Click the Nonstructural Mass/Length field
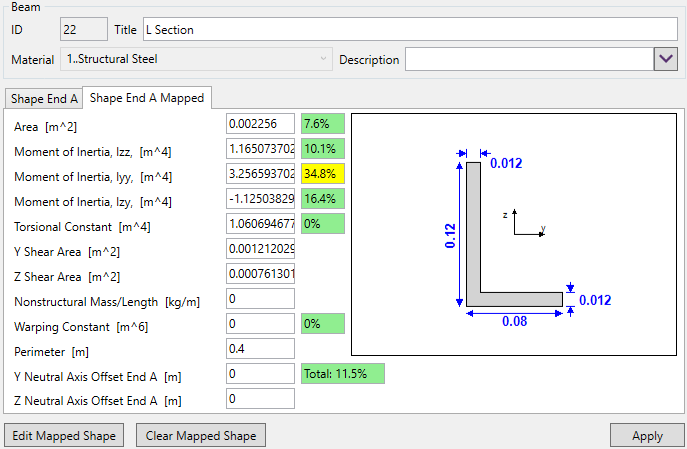The height and width of the screenshot is (449, 687). (260, 299)
